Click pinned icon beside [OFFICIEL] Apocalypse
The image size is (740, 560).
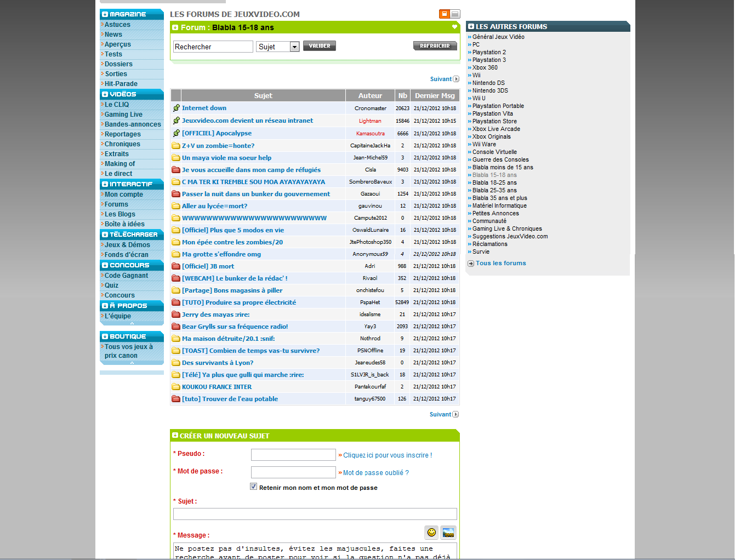[x=176, y=133]
